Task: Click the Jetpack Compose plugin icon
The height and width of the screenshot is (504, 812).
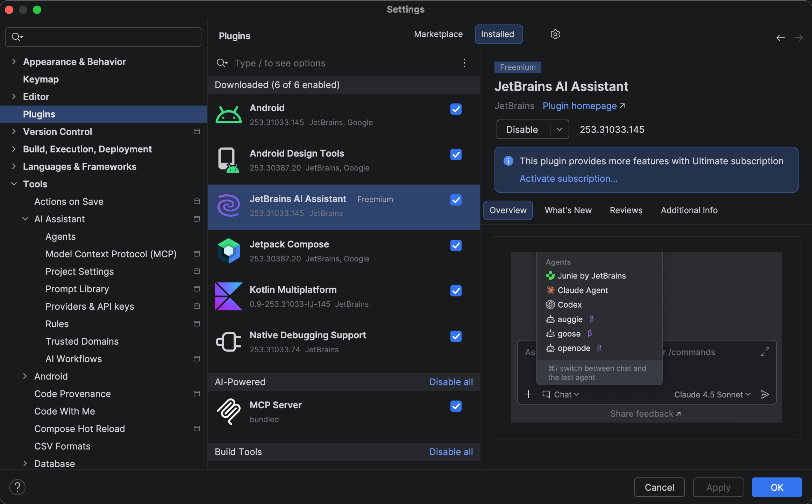Action: pos(228,251)
